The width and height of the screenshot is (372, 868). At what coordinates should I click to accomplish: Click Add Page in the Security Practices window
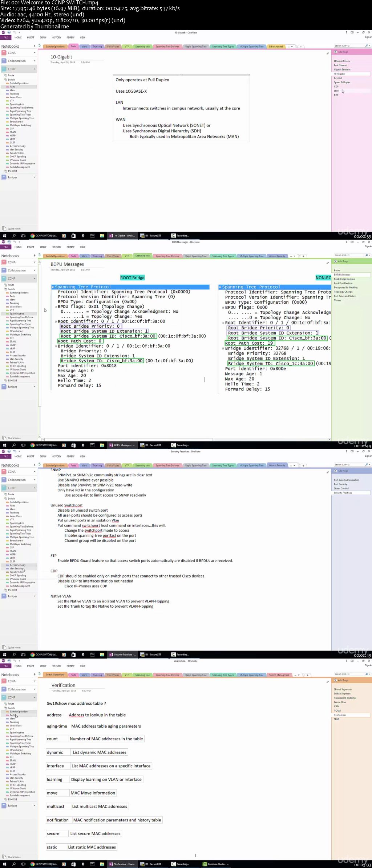coord(341,471)
